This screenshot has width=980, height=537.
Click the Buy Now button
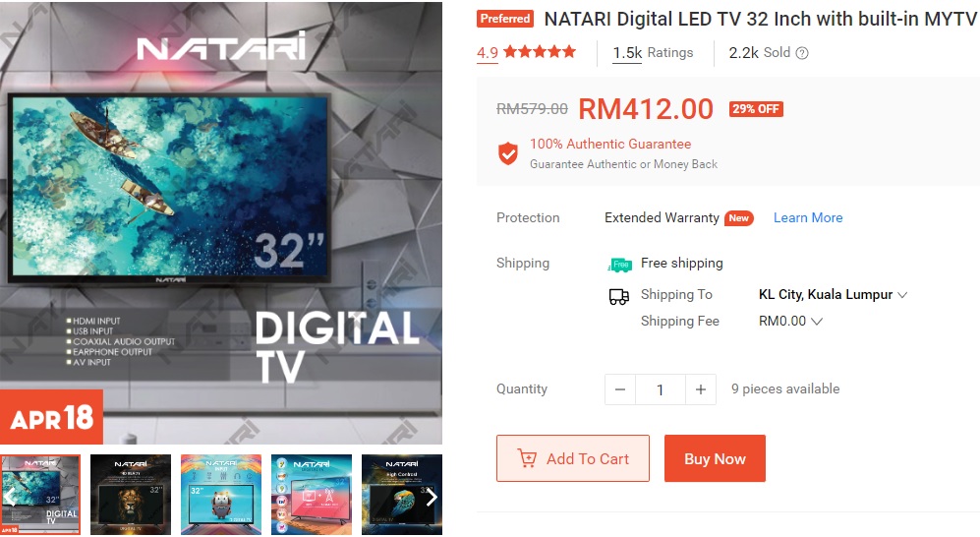pos(715,458)
